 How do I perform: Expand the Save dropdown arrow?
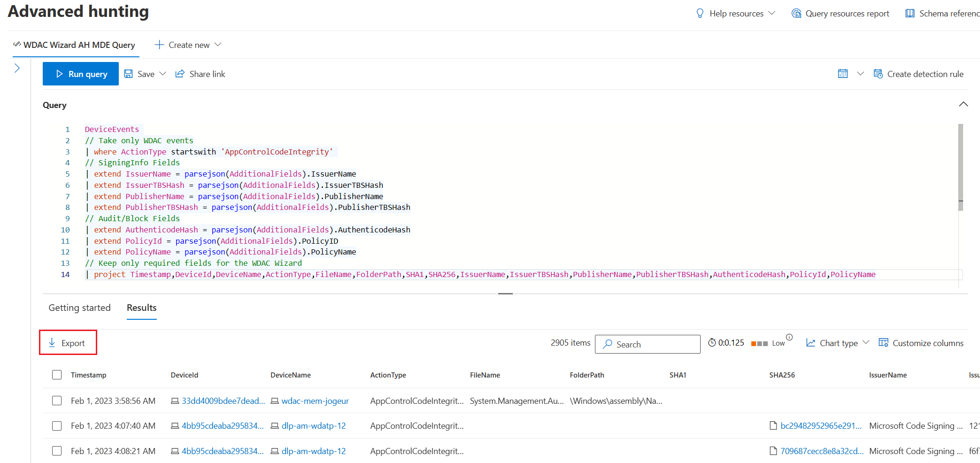coord(163,74)
